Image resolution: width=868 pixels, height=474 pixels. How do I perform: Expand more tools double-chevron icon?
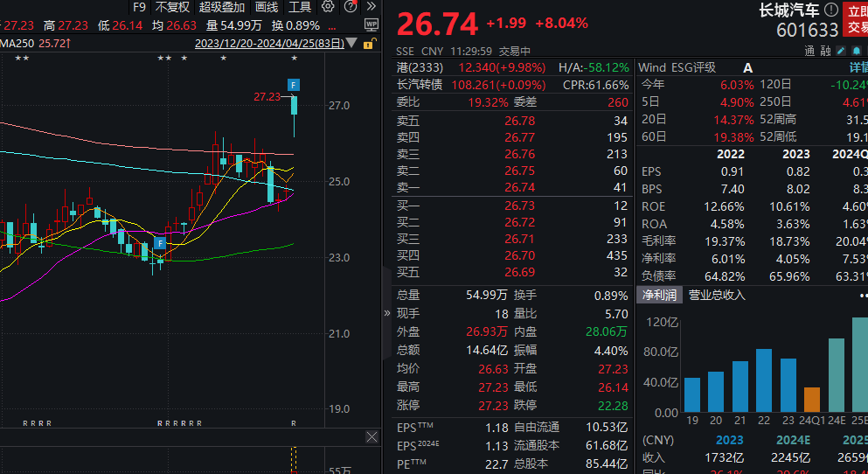[x=371, y=7]
